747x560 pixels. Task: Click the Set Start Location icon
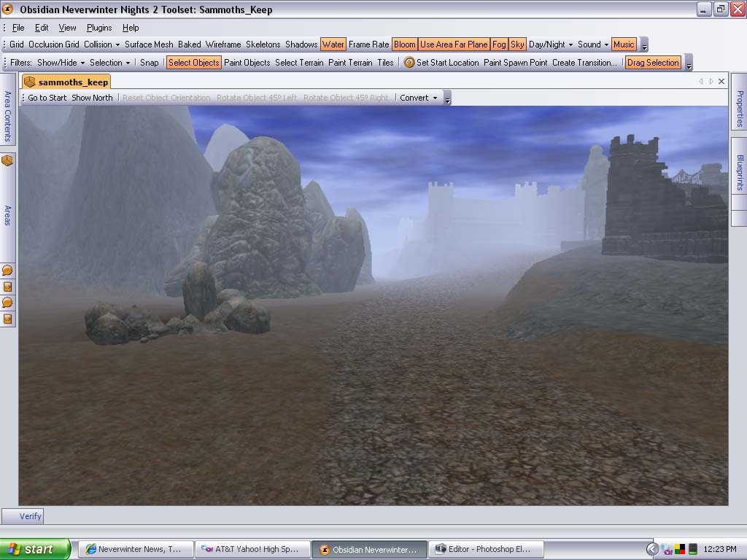(409, 63)
